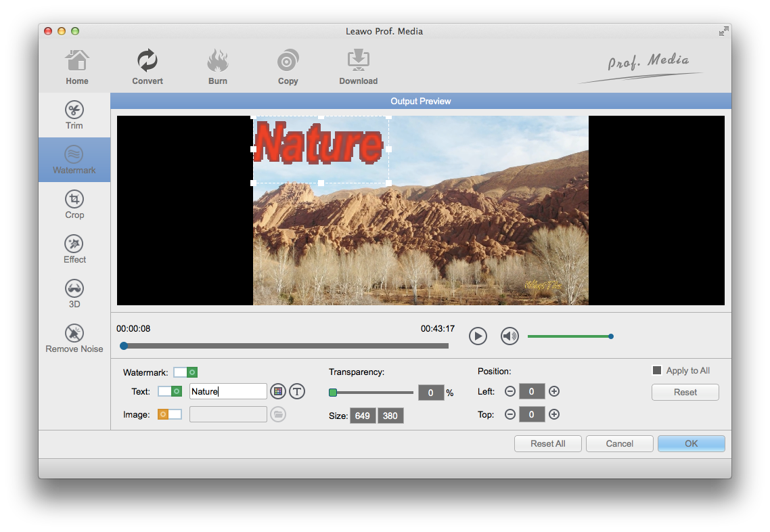The width and height of the screenshot is (770, 532).
Task: Switch to the Convert tab
Action: click(148, 68)
